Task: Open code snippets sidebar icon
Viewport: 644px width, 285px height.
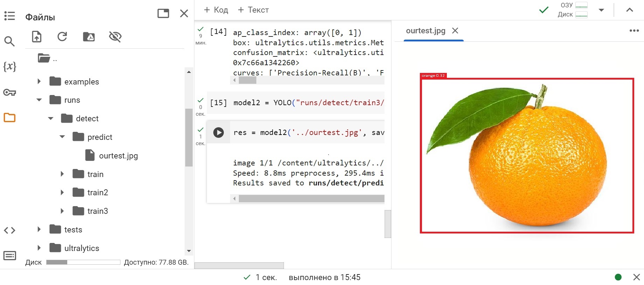Action: [x=9, y=230]
